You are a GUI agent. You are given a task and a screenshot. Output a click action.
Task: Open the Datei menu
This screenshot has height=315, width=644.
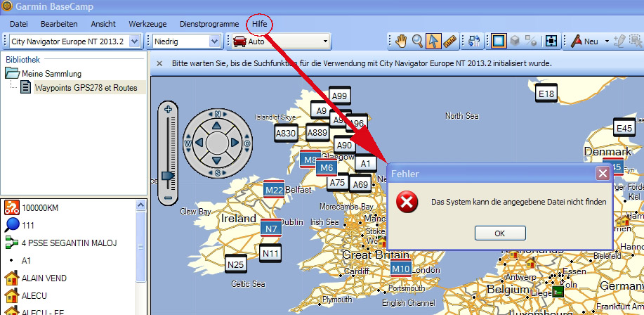click(18, 25)
